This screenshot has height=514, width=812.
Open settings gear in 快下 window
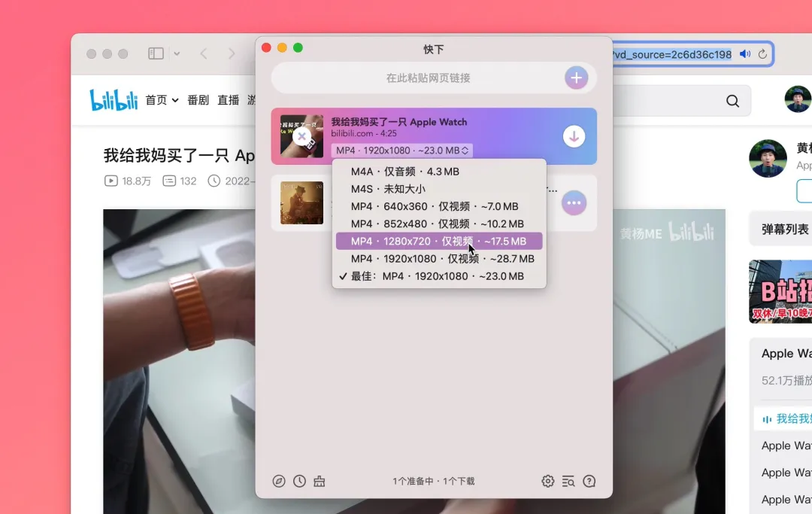[x=548, y=481]
